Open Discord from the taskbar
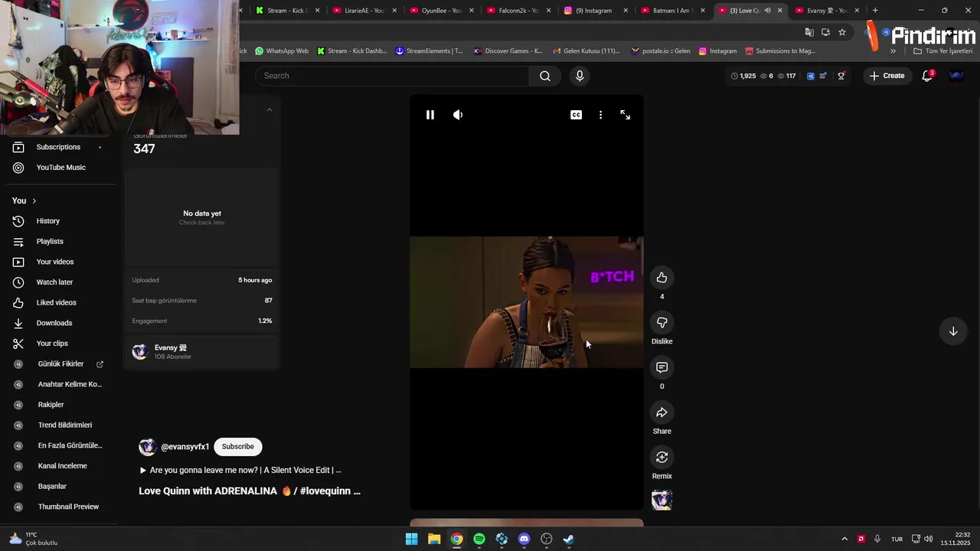The height and width of the screenshot is (551, 980). (x=524, y=539)
